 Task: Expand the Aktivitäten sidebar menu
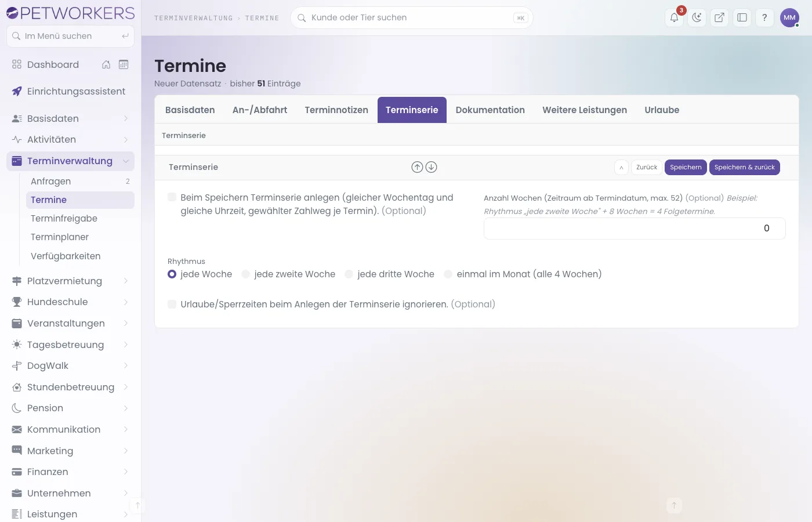click(70, 139)
